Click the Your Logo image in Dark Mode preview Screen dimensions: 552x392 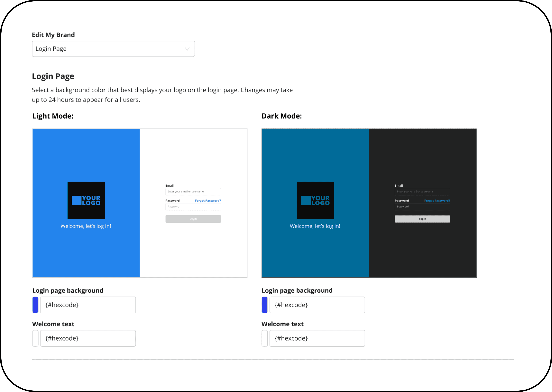(x=316, y=200)
